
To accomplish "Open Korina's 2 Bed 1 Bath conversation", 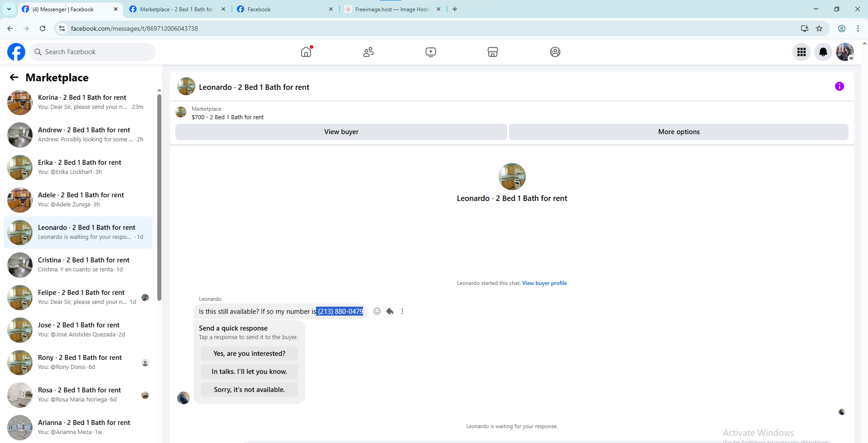I will 78,103.
